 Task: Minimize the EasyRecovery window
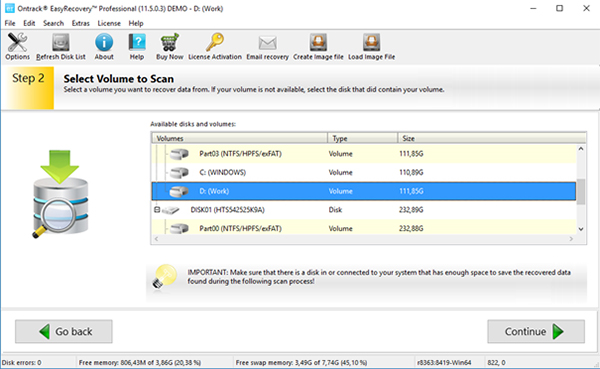(x=533, y=8)
